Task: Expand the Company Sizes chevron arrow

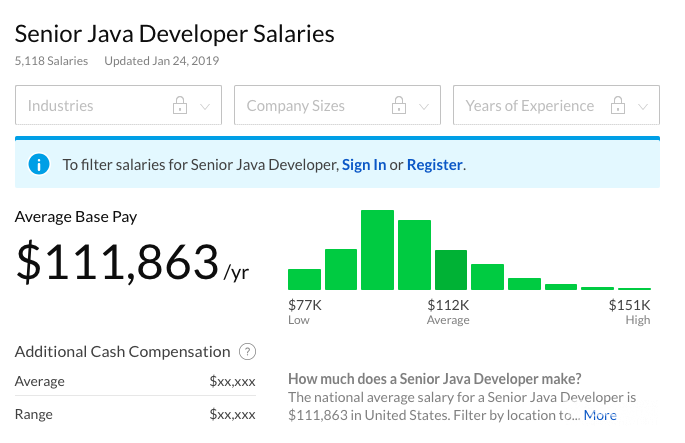Action: 424,106
